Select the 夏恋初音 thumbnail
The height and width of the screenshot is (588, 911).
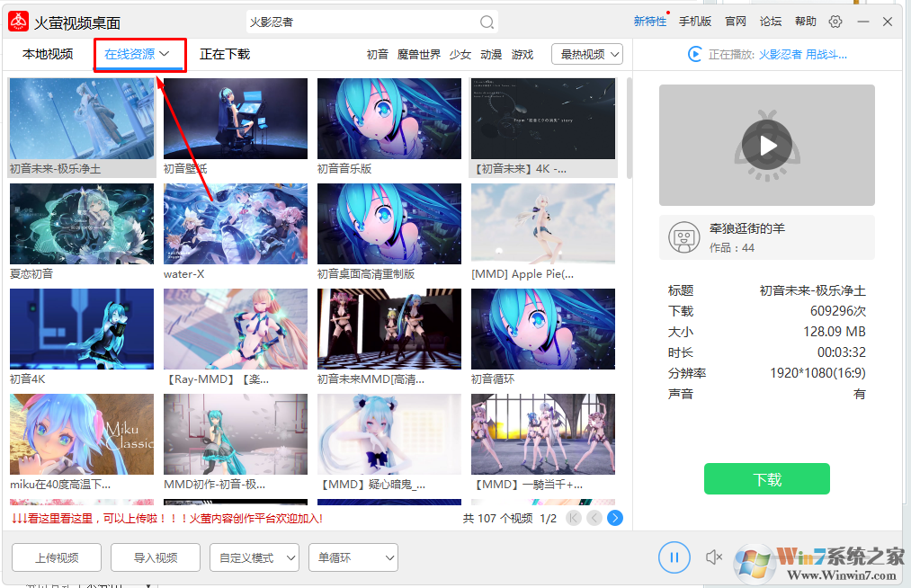(x=82, y=224)
